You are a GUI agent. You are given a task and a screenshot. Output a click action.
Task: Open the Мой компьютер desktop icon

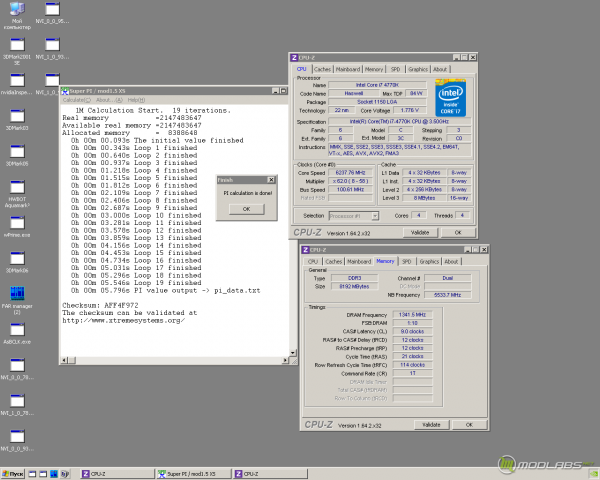point(17,15)
